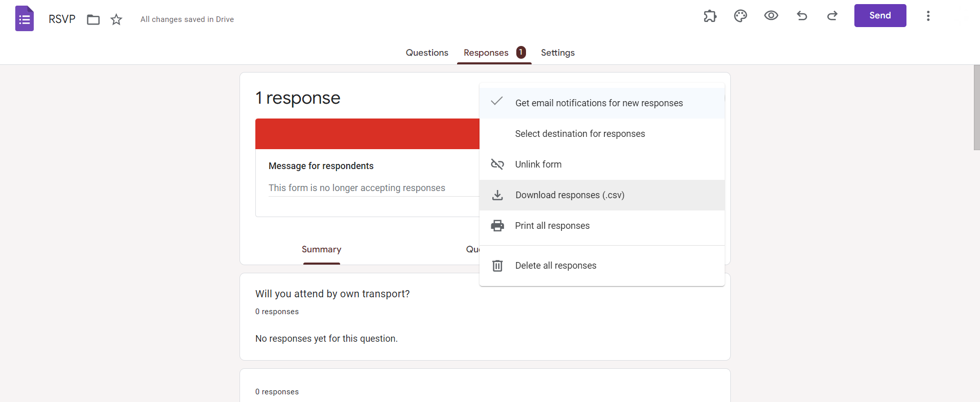Star the RSVP form
This screenshot has width=980, height=402.
point(116,19)
